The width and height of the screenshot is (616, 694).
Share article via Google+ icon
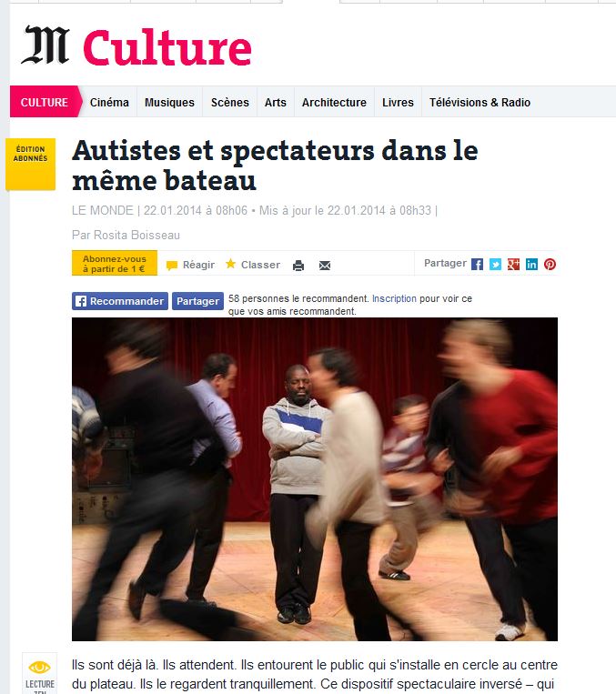[513, 265]
